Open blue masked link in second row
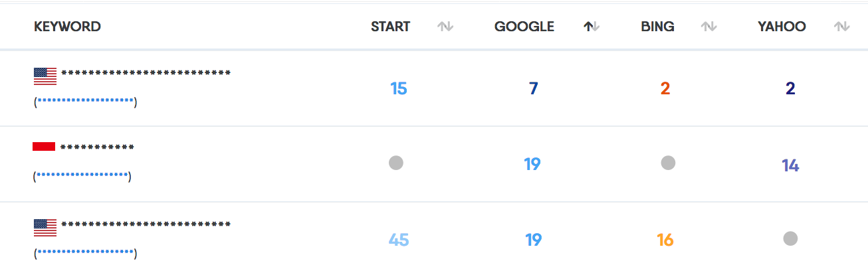The width and height of the screenshot is (868, 275). pos(82,175)
